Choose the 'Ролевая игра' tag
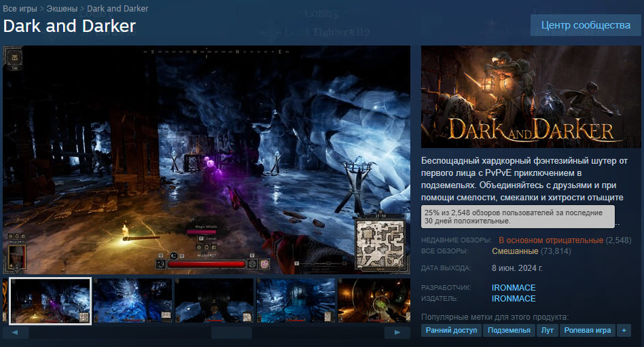644x347 pixels. pos(587,330)
